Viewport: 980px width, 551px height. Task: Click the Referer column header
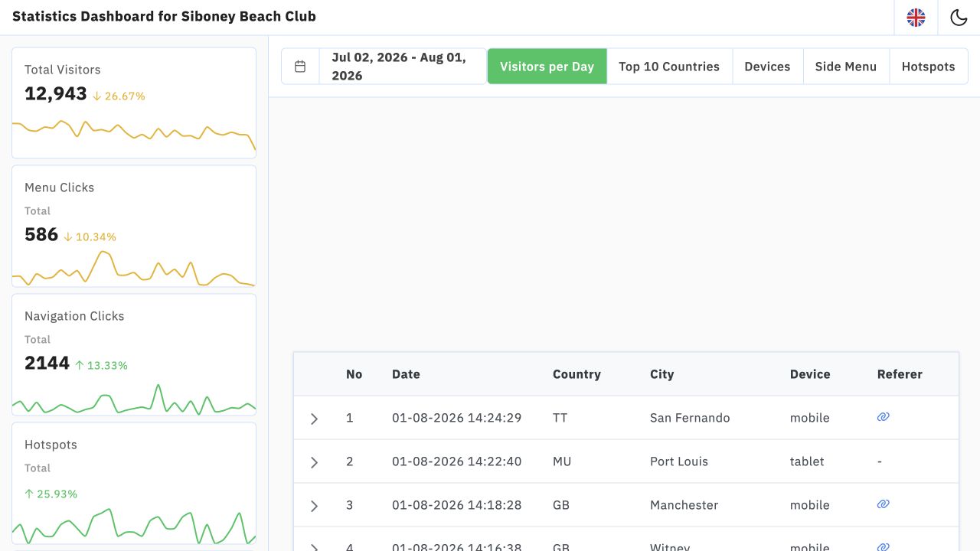(x=900, y=374)
